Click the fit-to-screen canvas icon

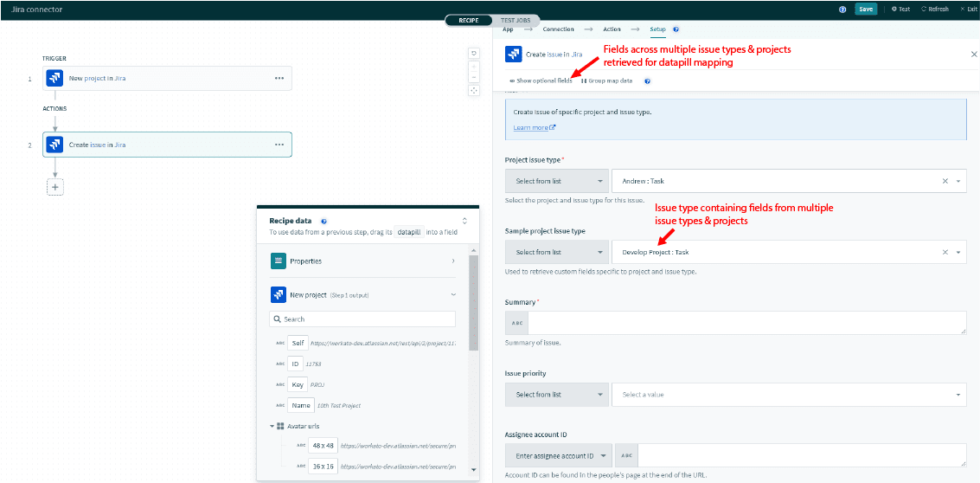(474, 91)
